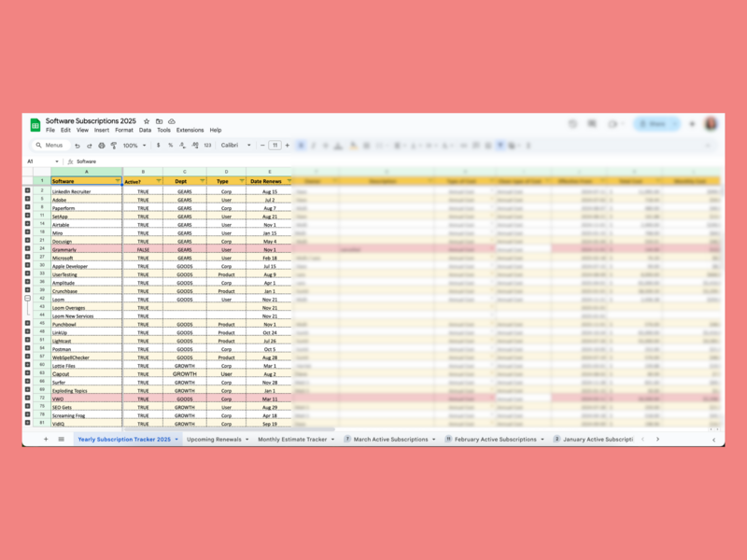Open the Edit menu
This screenshot has height=560, width=747.
coord(65,130)
